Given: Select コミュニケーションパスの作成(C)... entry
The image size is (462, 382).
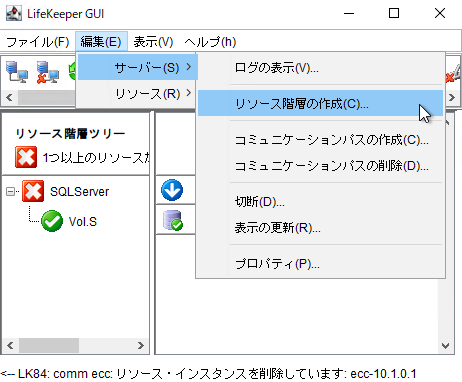Looking at the screenshot, I should [x=320, y=140].
